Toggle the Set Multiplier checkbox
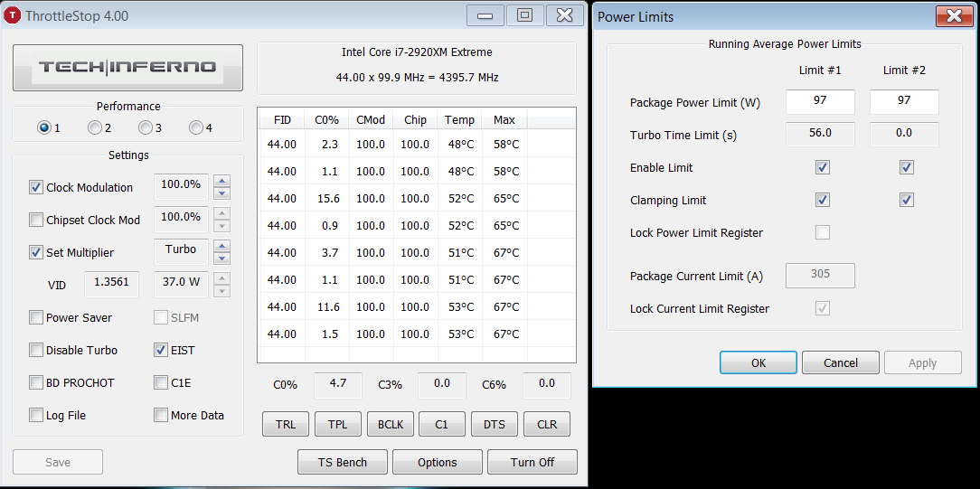980x489 pixels. click(35, 252)
